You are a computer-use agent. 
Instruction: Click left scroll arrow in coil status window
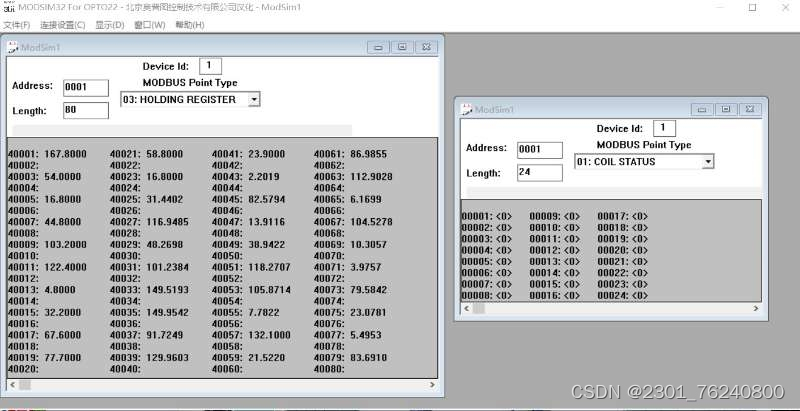[466, 308]
